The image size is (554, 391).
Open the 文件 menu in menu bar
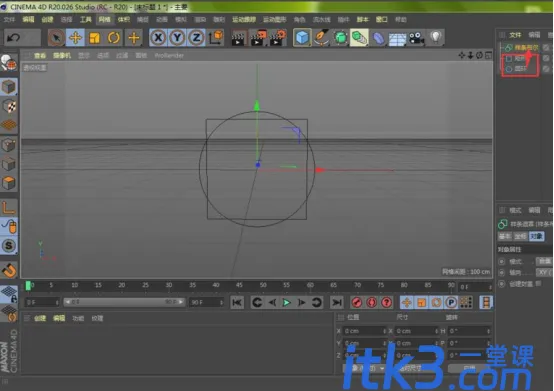[9, 19]
